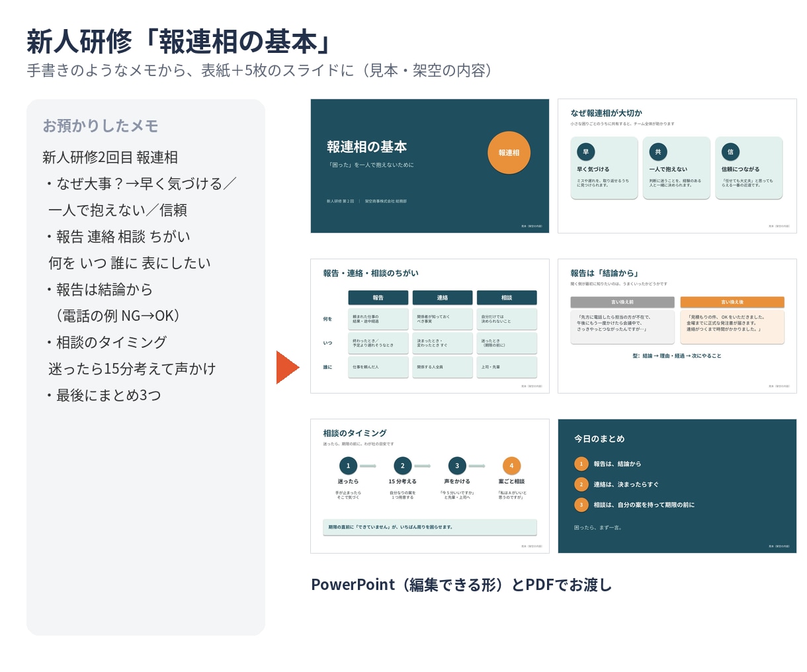
Task: Click the caption PowerPoint（編集できる形）とPDFでお渡し
Action: [462, 585]
